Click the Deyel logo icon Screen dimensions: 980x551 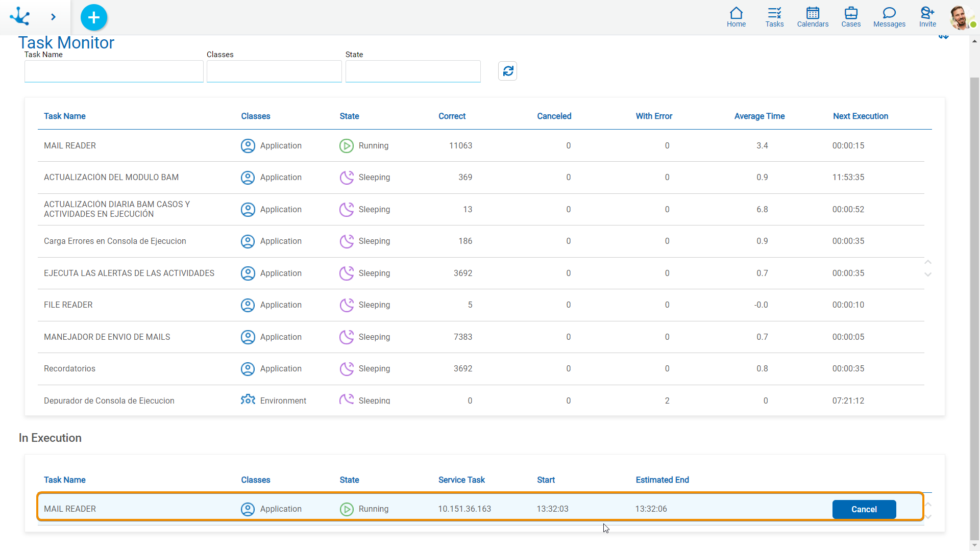click(x=20, y=16)
